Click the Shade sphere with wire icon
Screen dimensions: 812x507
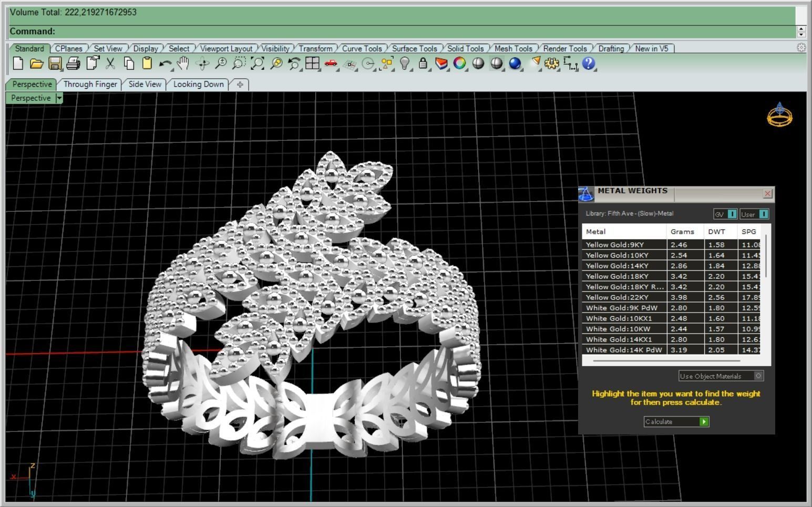(x=497, y=64)
